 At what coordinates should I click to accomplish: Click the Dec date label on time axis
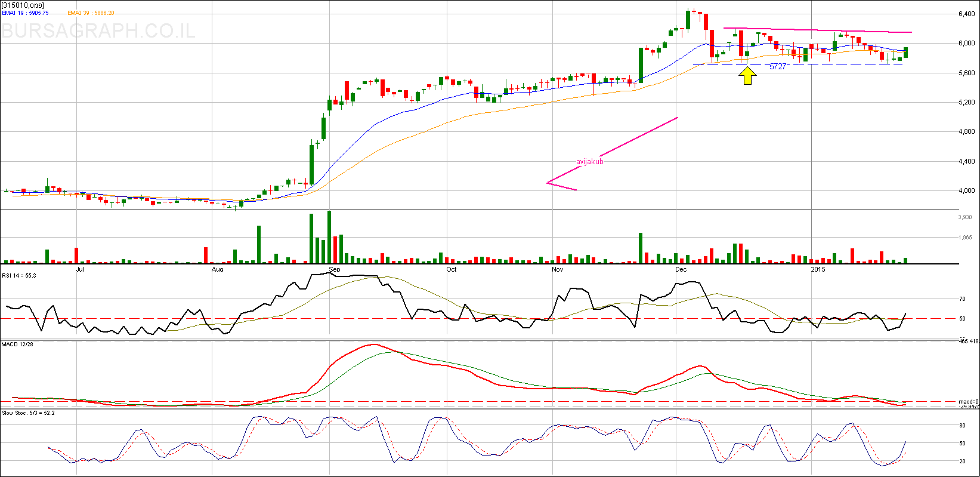click(681, 270)
